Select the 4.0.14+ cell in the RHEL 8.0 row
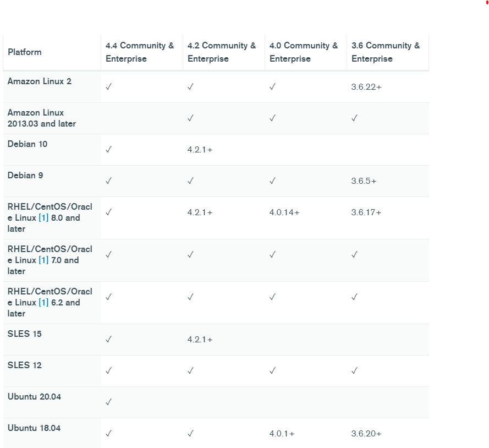 click(x=284, y=212)
